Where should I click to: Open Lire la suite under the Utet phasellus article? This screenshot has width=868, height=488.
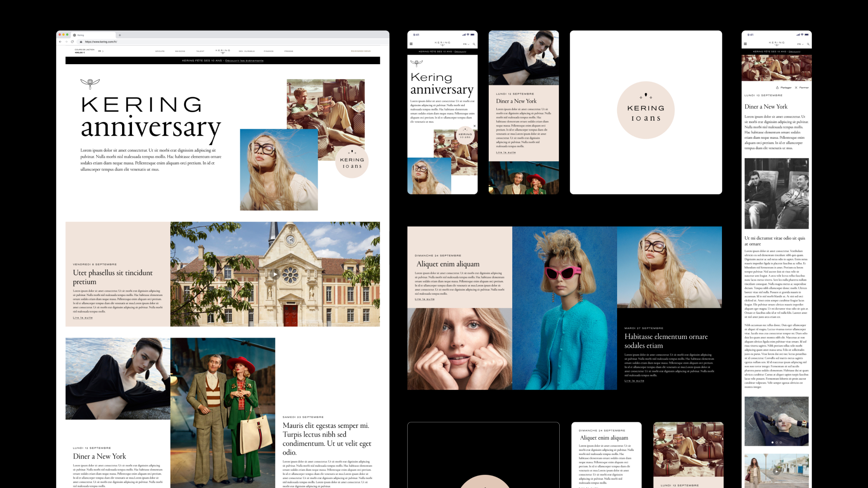tap(83, 318)
